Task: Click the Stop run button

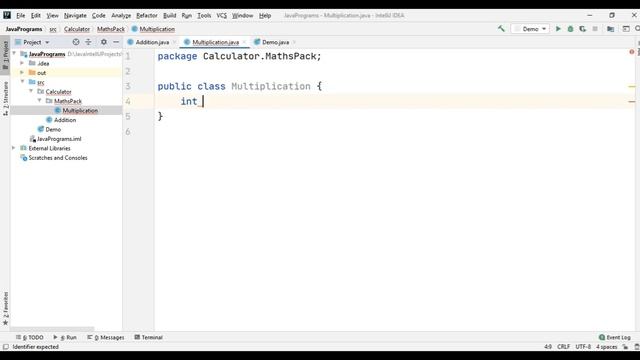Action: pyautogui.click(x=595, y=29)
